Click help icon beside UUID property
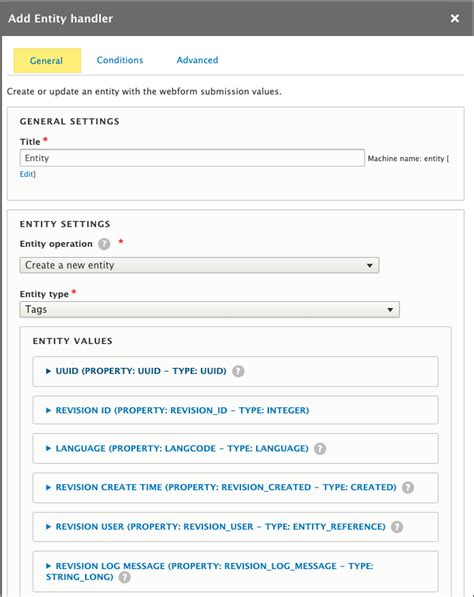Viewport: 474px width, 597px height. click(x=238, y=371)
